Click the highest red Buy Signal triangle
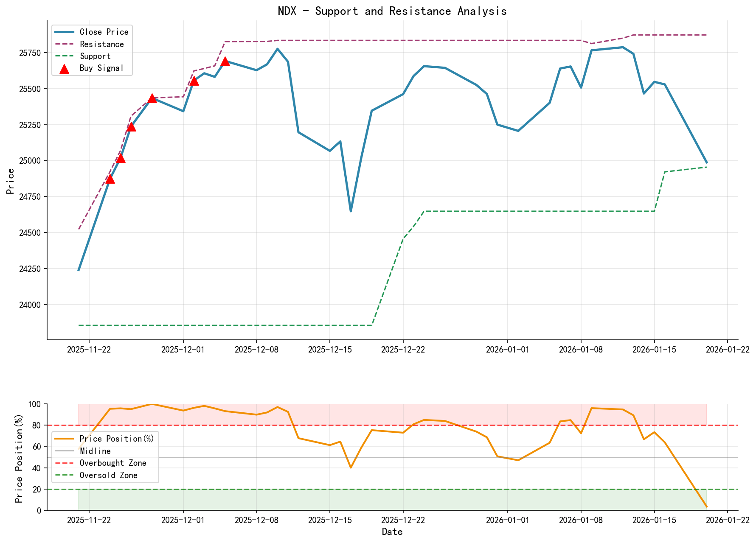The height and width of the screenshot is (543, 756). pyautogui.click(x=225, y=62)
